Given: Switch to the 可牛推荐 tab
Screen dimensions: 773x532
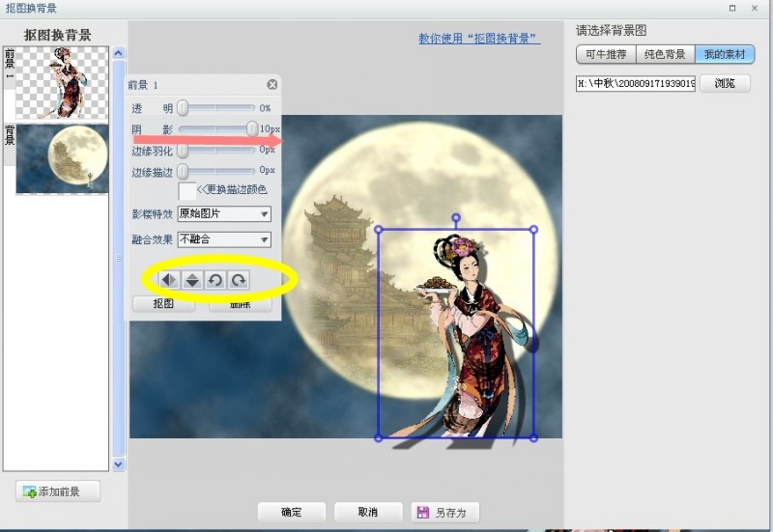Looking at the screenshot, I should (606, 54).
